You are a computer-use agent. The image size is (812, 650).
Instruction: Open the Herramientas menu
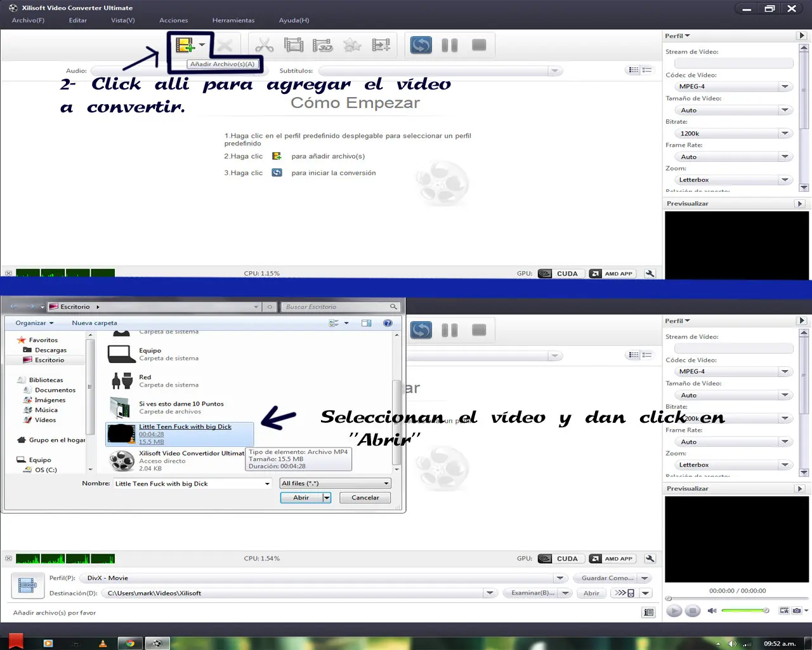click(233, 20)
